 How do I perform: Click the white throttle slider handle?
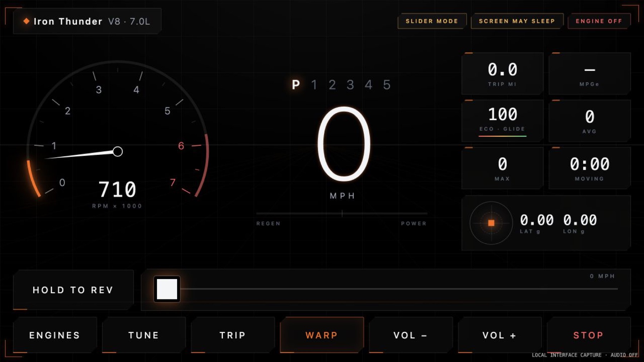pos(167,289)
